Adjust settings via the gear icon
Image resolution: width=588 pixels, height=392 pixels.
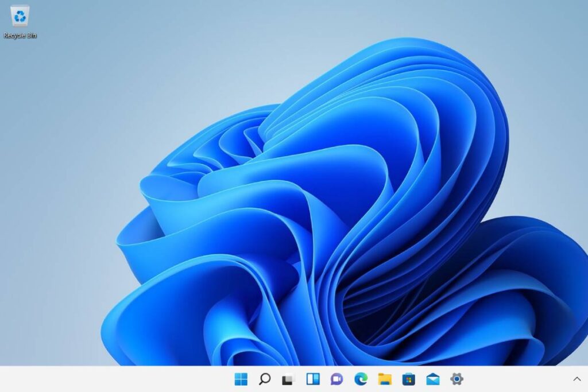(456, 379)
